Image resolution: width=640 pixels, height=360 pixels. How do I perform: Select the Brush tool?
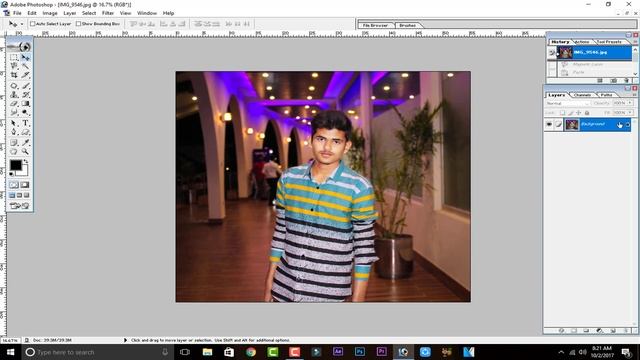coord(25,86)
